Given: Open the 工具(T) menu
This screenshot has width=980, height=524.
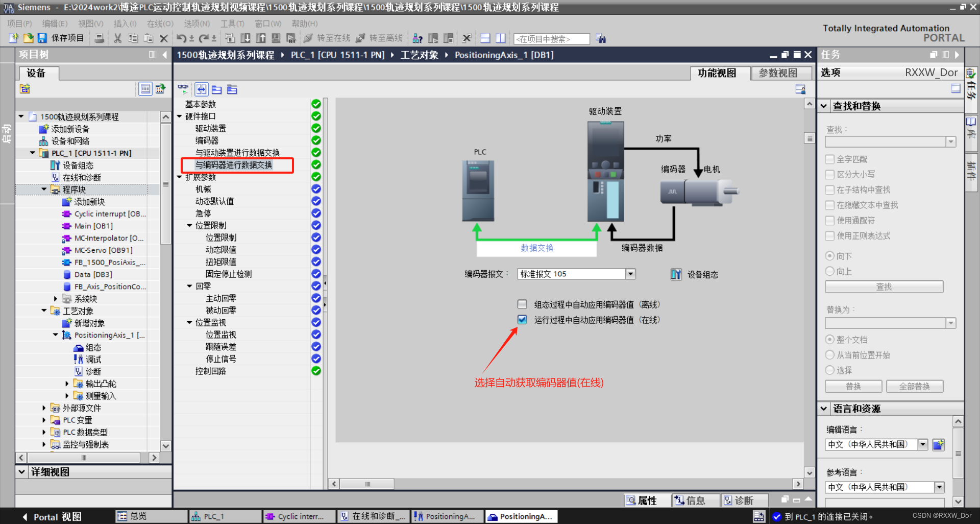Looking at the screenshot, I should coord(232,23).
